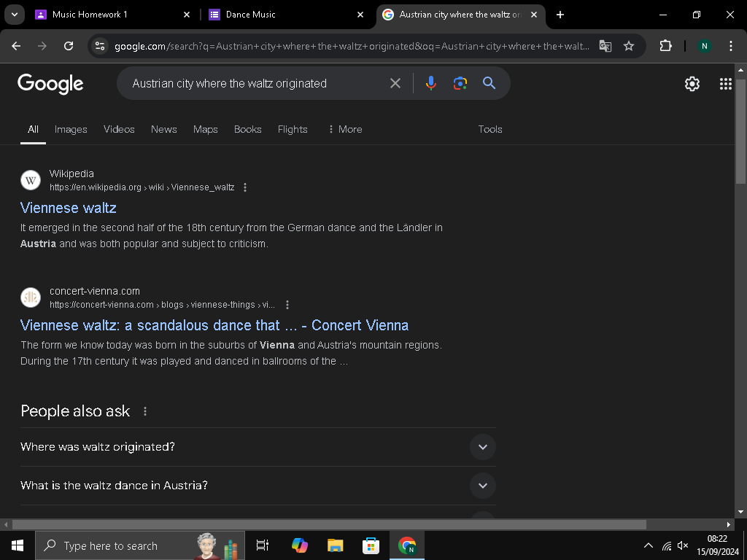Select the Books search tab

click(x=248, y=129)
